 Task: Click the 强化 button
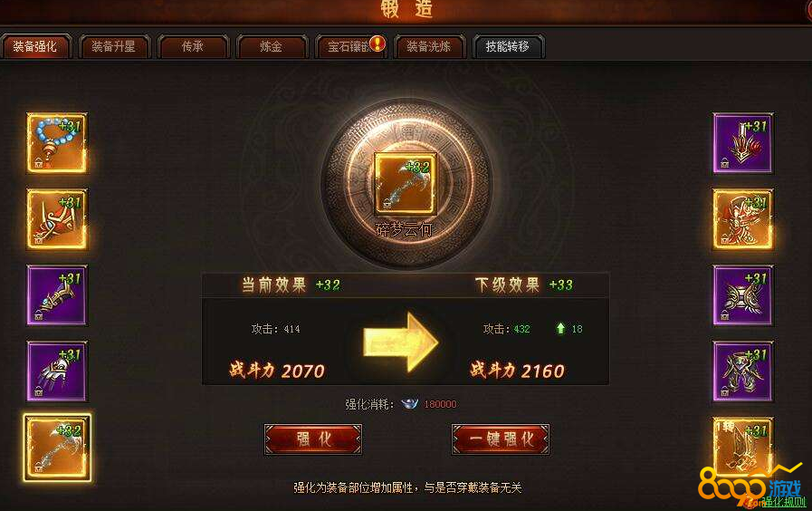[313, 439]
